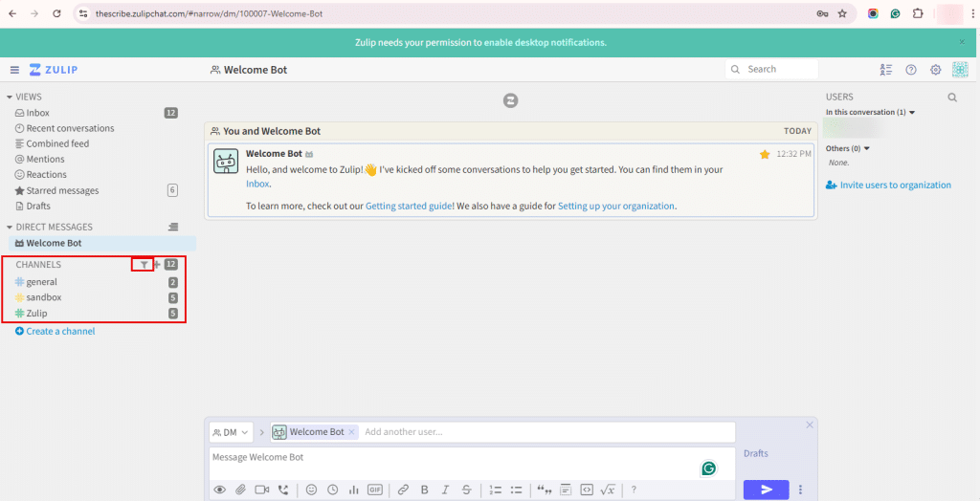This screenshot has width=980, height=501.
Task: Open send options three-dot menu
Action: 800,490
